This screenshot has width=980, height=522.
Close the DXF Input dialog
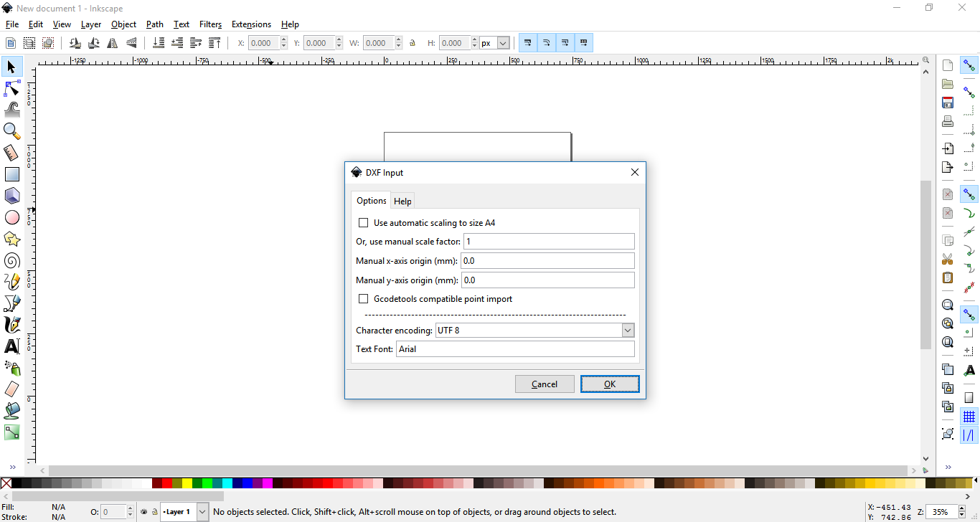click(635, 173)
